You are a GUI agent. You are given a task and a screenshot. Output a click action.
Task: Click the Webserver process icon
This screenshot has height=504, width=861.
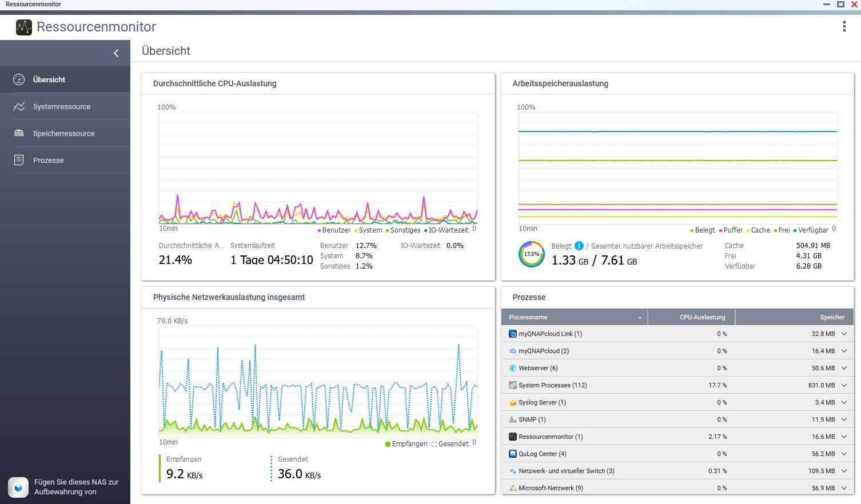tap(513, 368)
